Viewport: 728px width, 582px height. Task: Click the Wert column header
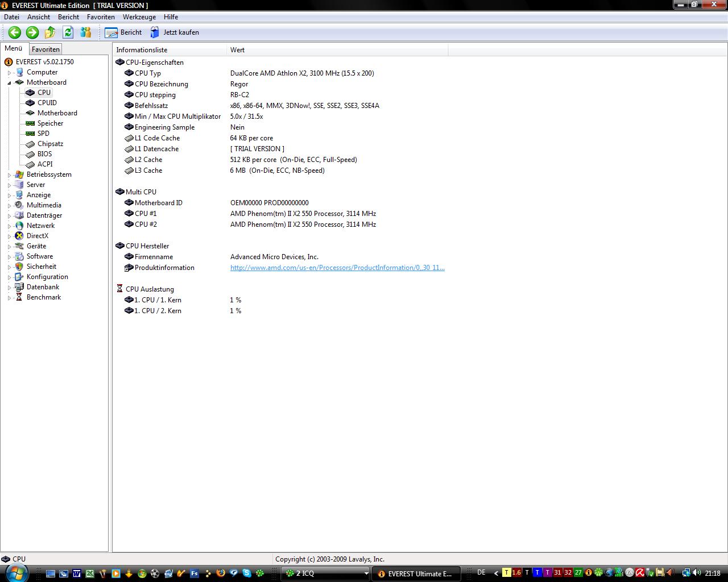(337, 50)
